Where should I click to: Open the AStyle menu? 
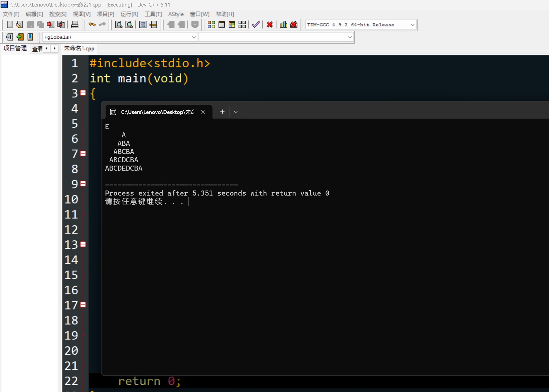176,14
